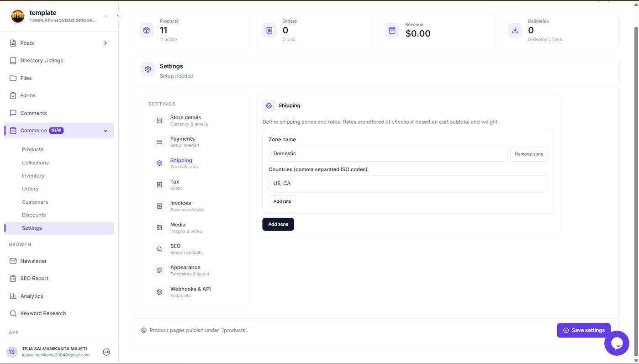Click the Orders receipt icon in stats

(x=269, y=30)
